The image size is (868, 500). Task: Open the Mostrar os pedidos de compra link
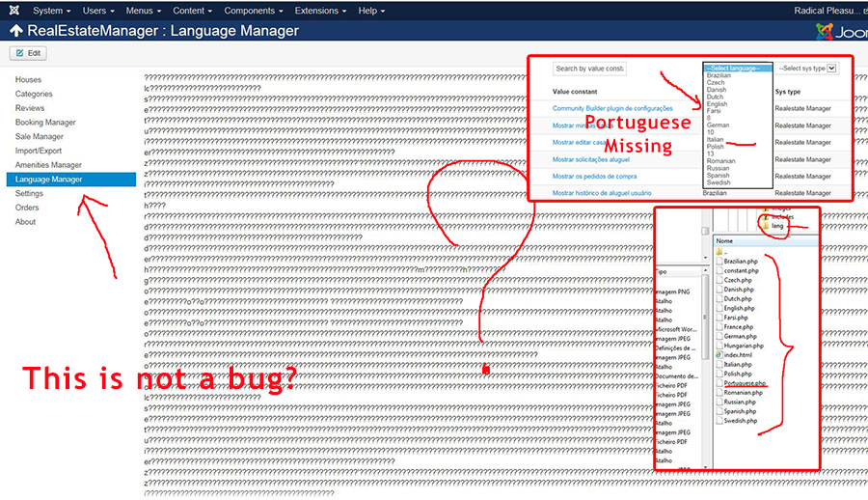[x=594, y=177]
